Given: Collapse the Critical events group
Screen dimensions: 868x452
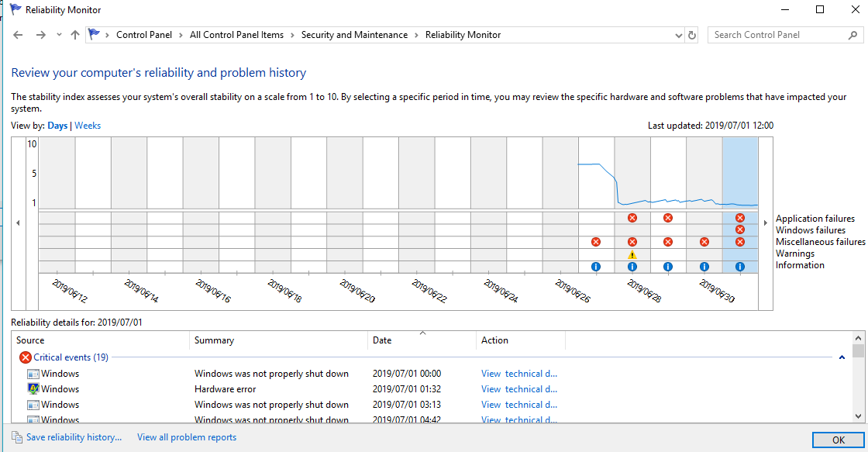Looking at the screenshot, I should tap(842, 357).
